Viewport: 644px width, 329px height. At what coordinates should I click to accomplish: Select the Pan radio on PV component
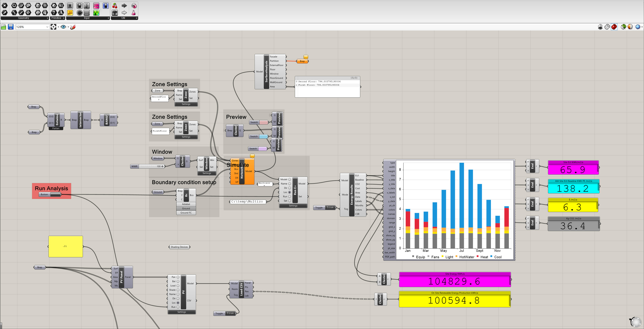pos(178,277)
